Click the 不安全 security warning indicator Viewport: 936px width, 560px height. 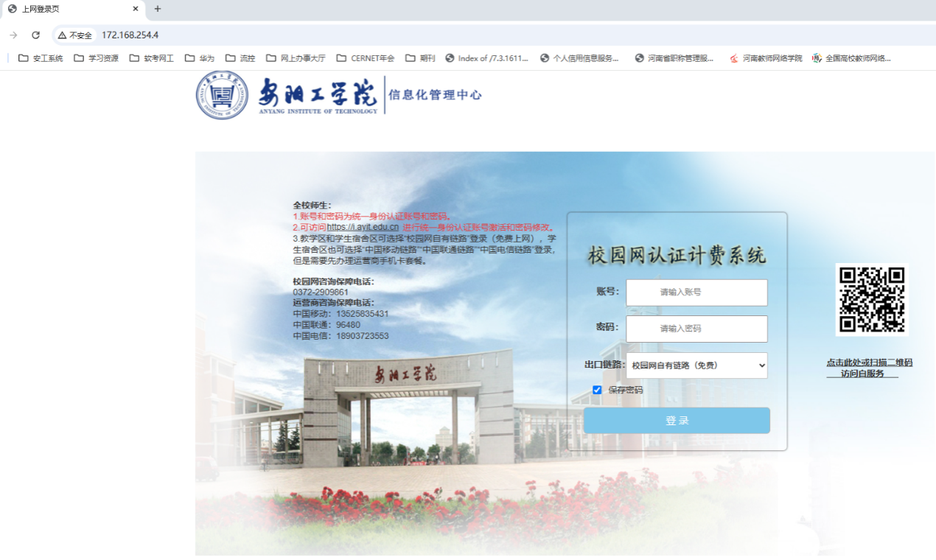pos(75,35)
